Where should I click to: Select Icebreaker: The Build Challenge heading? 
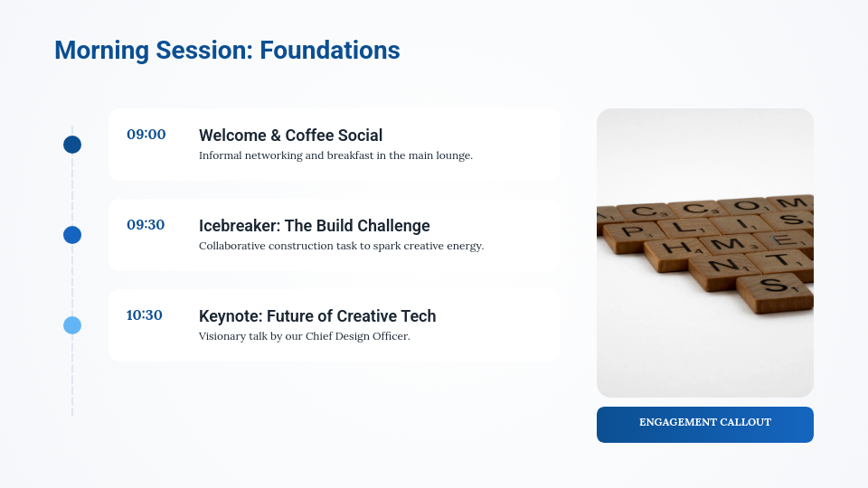314,226
